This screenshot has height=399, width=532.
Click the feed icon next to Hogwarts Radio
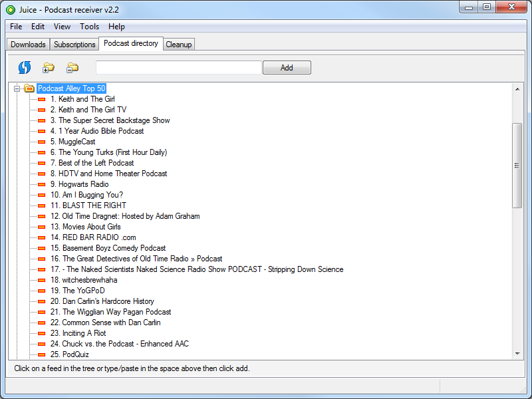tap(41, 184)
